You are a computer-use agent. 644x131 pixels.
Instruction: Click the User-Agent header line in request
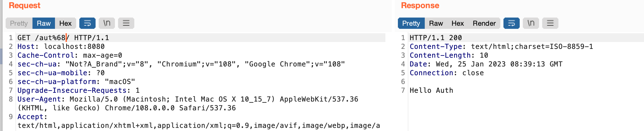click(188, 103)
